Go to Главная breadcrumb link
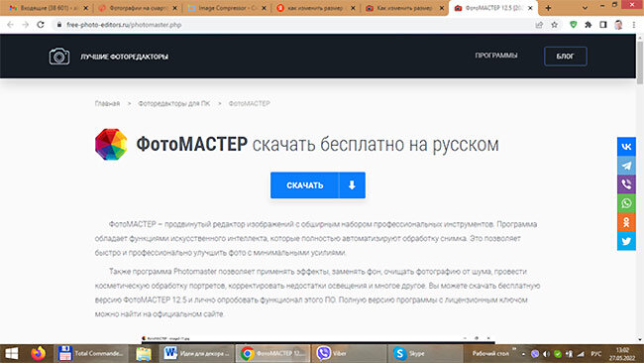The height and width of the screenshot is (363, 644). coord(107,103)
